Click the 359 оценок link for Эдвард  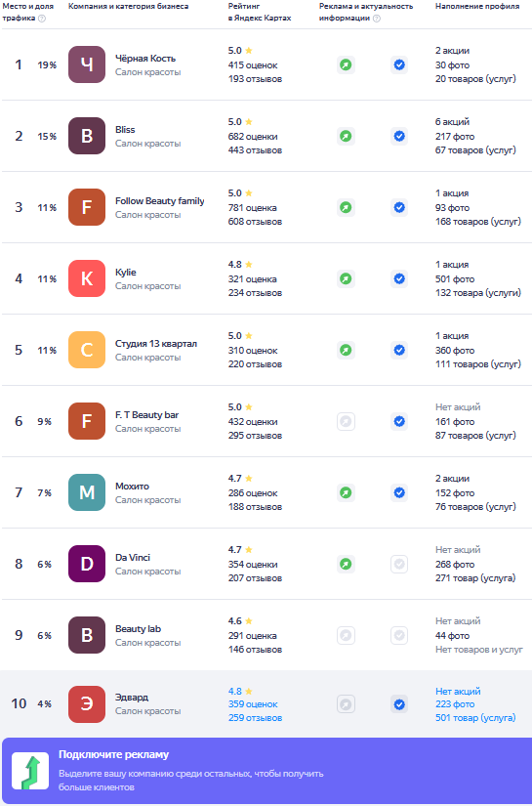253,704
